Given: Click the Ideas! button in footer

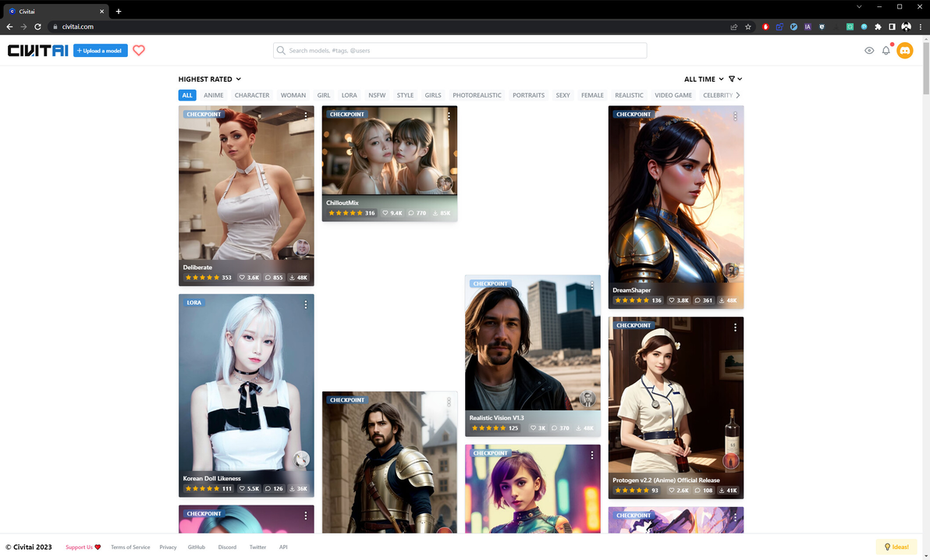Looking at the screenshot, I should point(896,547).
